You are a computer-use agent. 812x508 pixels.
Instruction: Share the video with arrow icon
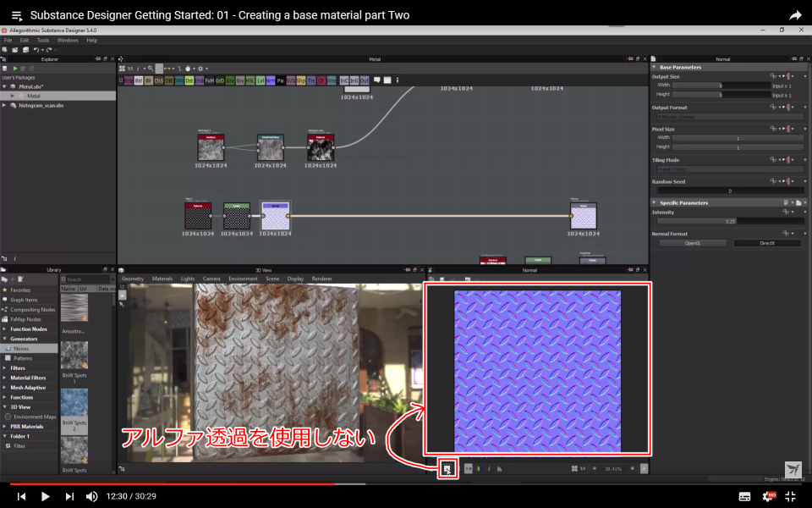[795, 15]
